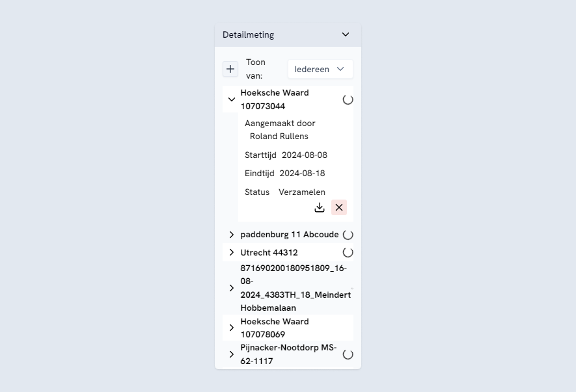
Task: Click the spinner beside Pijnacker-Nootdorp MS-62-1117
Action: [348, 354]
